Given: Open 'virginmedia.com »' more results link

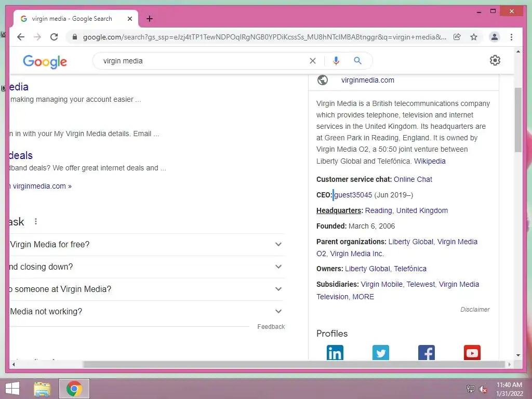Looking at the screenshot, I should point(42,186).
